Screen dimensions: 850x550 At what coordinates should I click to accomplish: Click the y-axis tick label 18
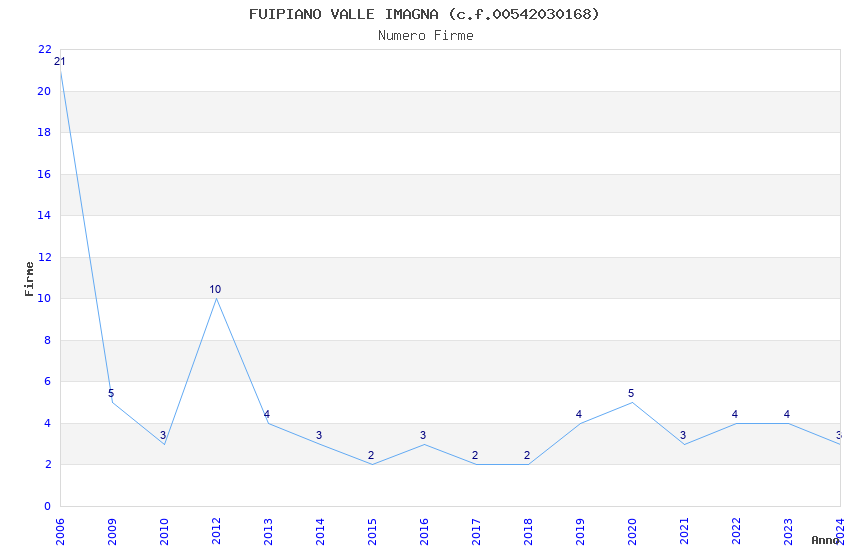pos(44,132)
